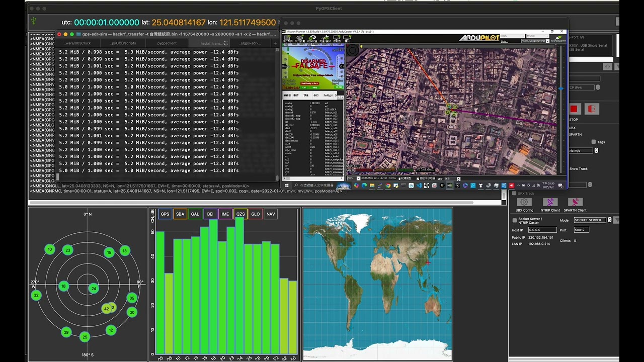This screenshot has width=644, height=362.
Task: Open second Mission Planner toolbar icon (flight plan)
Action: click(300, 38)
